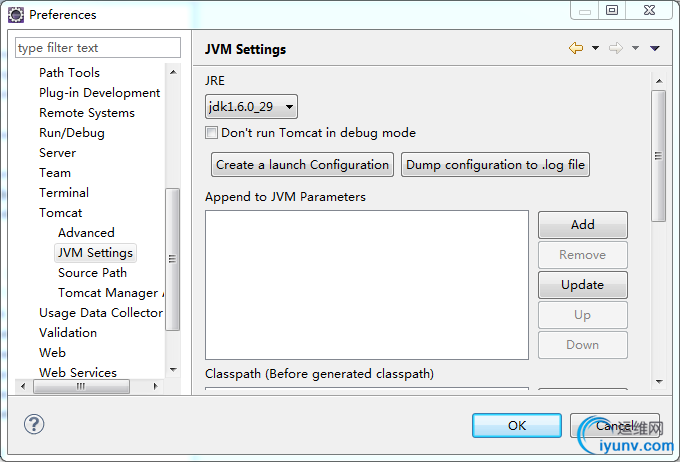Confirm with the OK button
The image size is (680, 462).
[517, 426]
